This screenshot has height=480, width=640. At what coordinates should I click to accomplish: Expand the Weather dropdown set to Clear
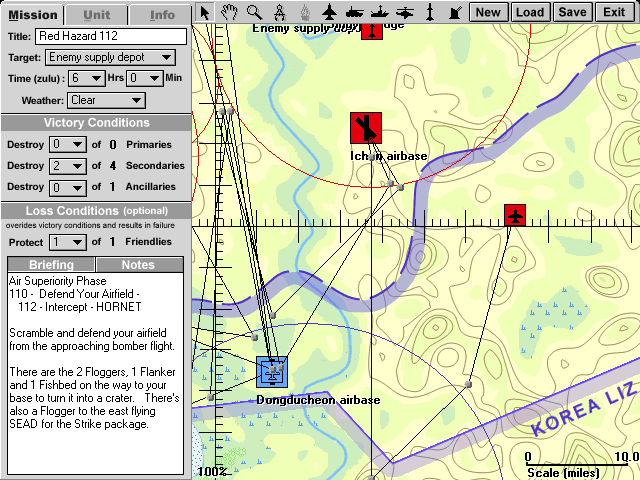pos(106,100)
